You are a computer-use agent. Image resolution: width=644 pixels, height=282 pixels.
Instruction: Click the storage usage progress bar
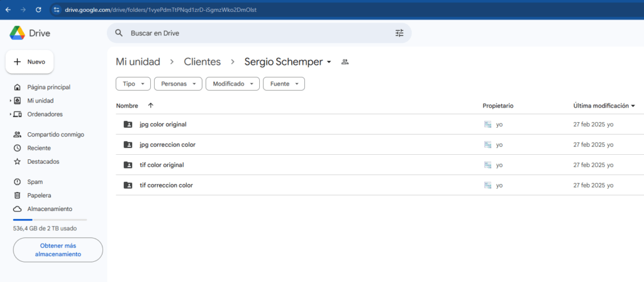(x=50, y=220)
